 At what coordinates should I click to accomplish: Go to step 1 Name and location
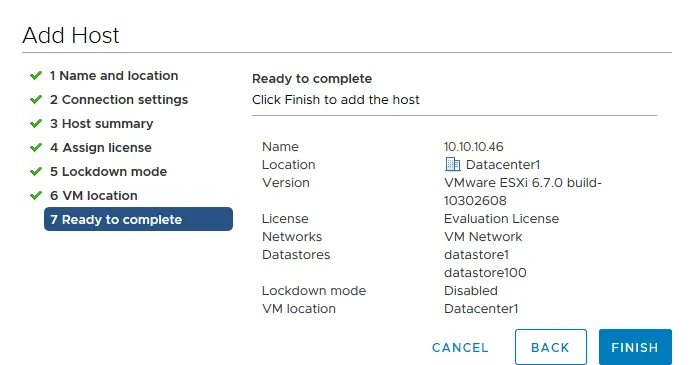coord(114,76)
